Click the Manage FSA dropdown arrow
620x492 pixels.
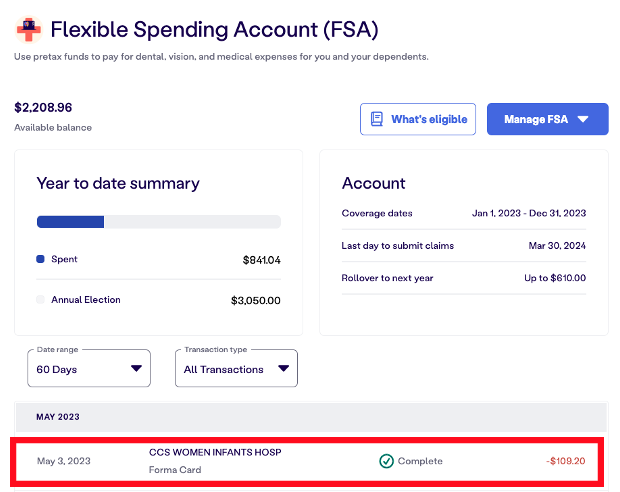[584, 120]
